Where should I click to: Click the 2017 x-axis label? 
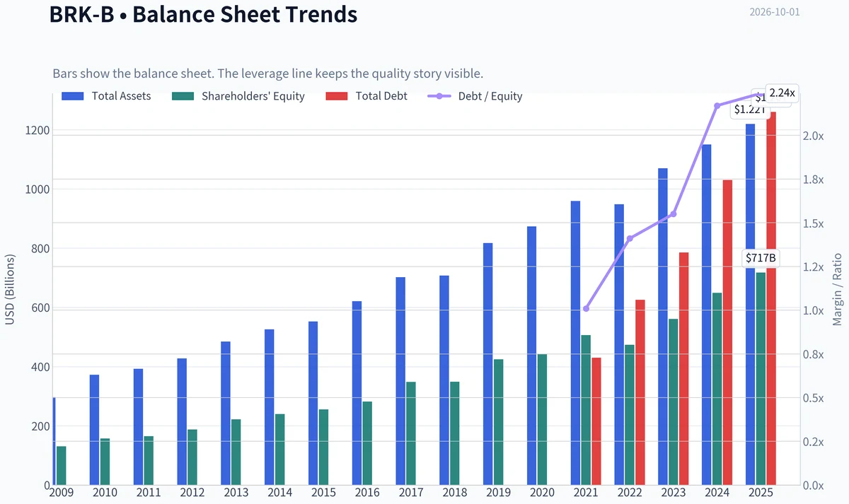click(411, 492)
